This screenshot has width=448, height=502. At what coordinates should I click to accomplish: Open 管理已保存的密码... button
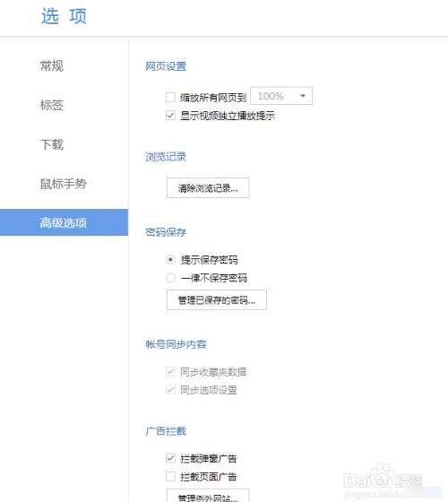[x=216, y=299]
